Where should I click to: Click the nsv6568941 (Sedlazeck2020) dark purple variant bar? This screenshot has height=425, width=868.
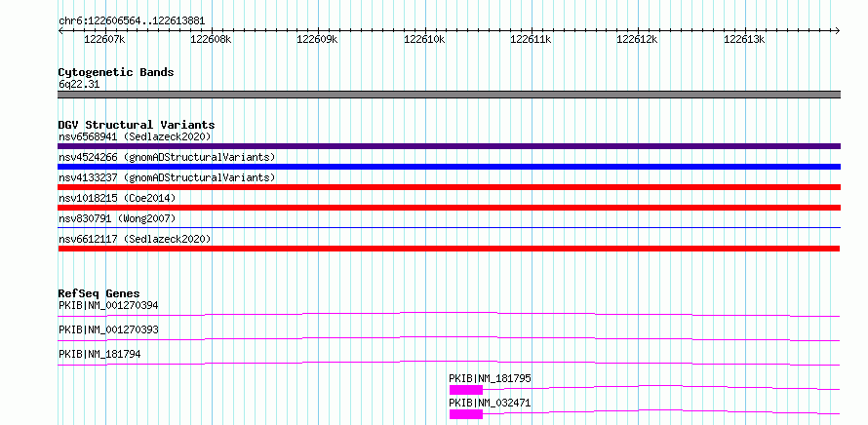(x=449, y=146)
